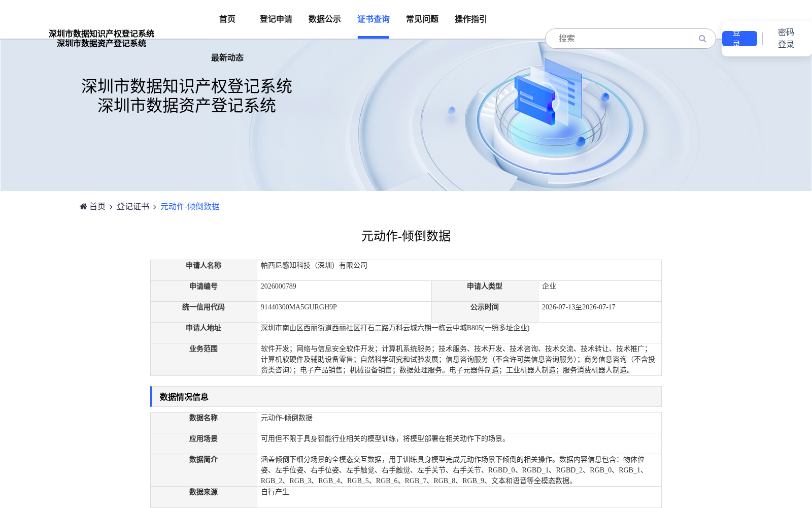Click the 数据情况信息 section header
This screenshot has height=508, width=812.
(406, 397)
